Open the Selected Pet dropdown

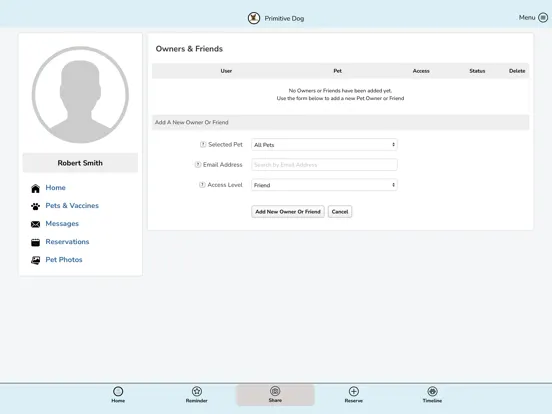tap(324, 145)
